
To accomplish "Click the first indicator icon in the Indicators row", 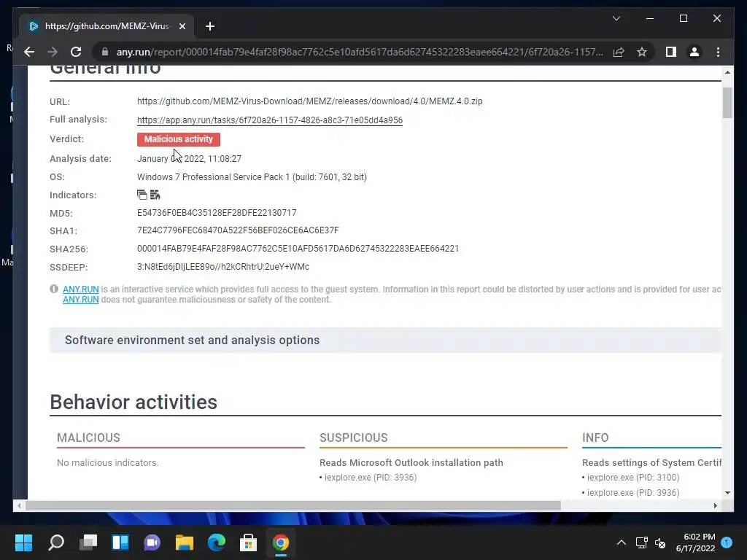I will click(x=142, y=195).
